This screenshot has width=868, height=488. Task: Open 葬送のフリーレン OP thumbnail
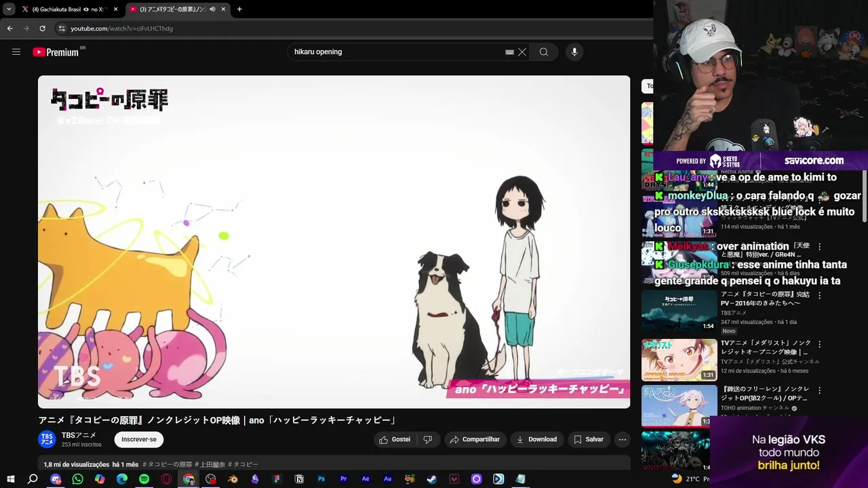click(x=679, y=406)
